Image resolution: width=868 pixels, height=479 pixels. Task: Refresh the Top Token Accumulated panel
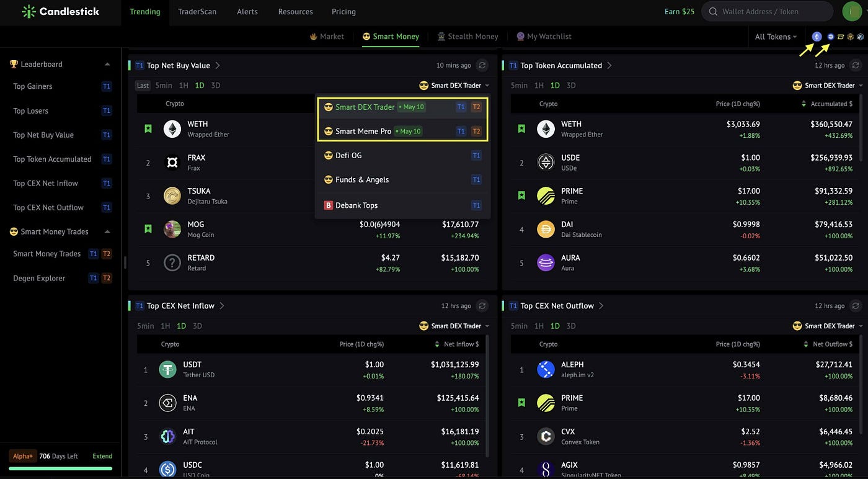point(856,65)
